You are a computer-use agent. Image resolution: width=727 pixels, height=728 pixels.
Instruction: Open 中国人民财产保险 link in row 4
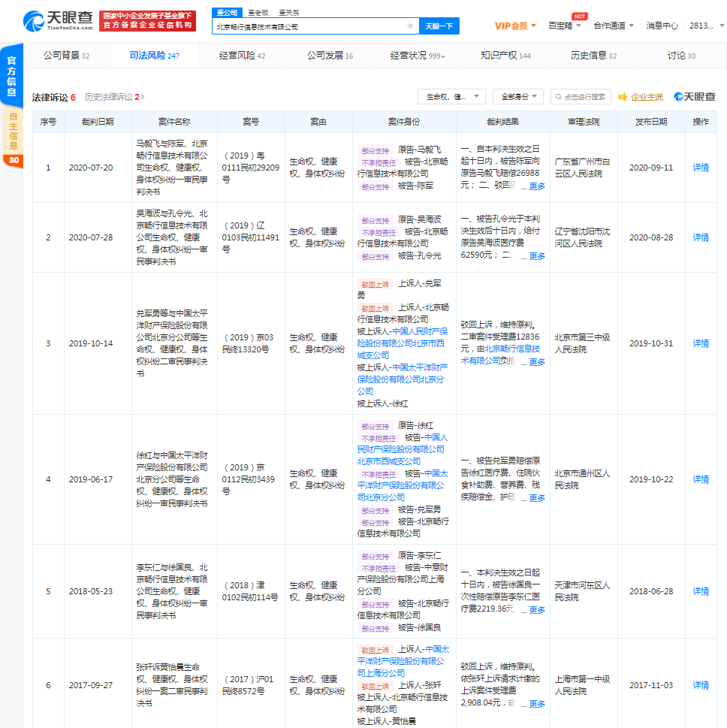tap(402, 449)
